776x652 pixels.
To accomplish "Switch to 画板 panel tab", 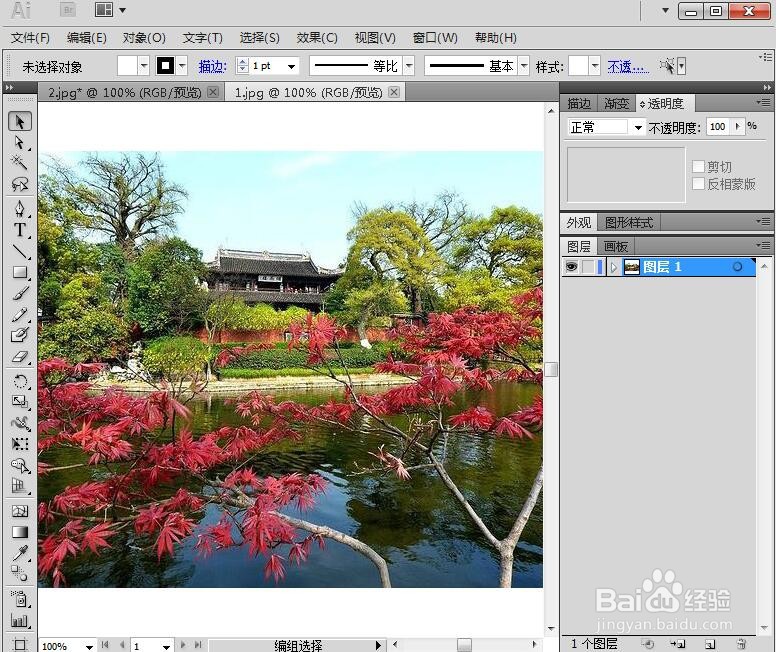I will click(x=615, y=246).
